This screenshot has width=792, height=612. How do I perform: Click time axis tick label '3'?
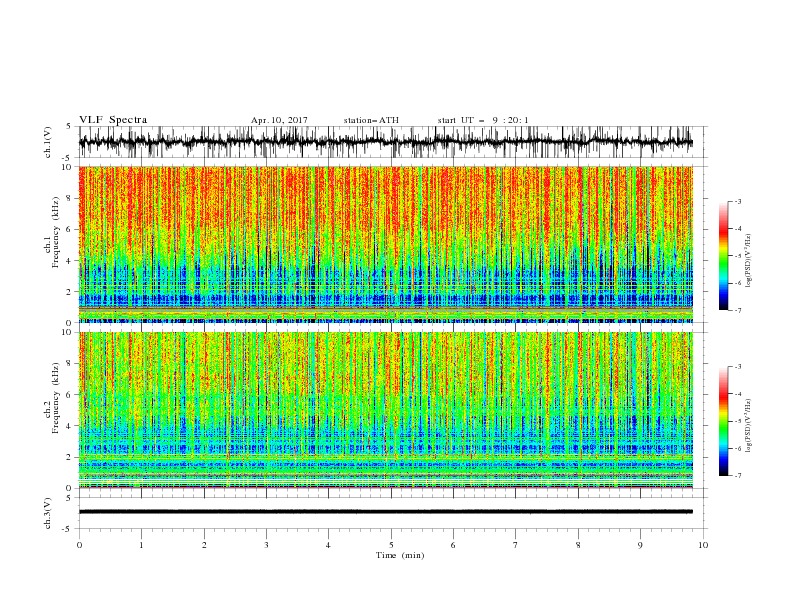pyautogui.click(x=266, y=545)
